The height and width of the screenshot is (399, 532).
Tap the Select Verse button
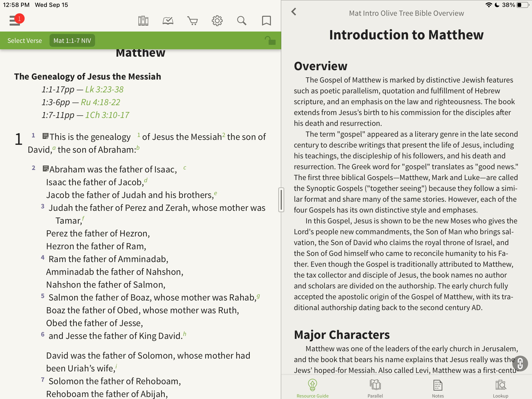[25, 41]
